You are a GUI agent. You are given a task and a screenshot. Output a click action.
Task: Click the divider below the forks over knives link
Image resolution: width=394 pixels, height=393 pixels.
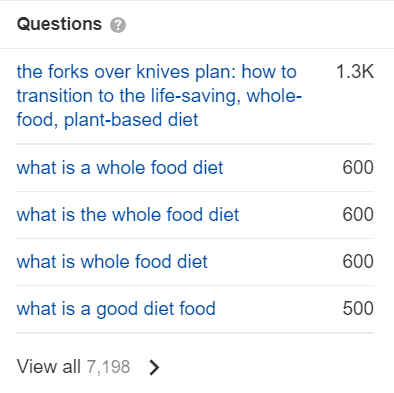pos(195,144)
